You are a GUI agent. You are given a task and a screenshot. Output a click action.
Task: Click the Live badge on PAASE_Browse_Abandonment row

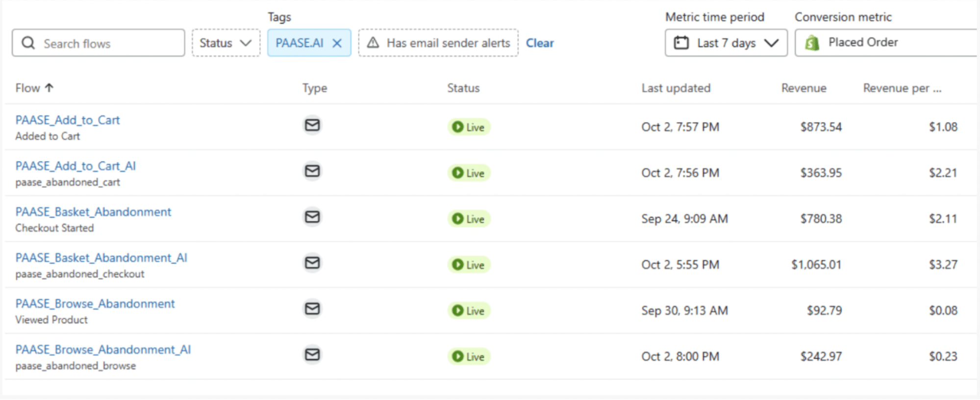tap(469, 310)
